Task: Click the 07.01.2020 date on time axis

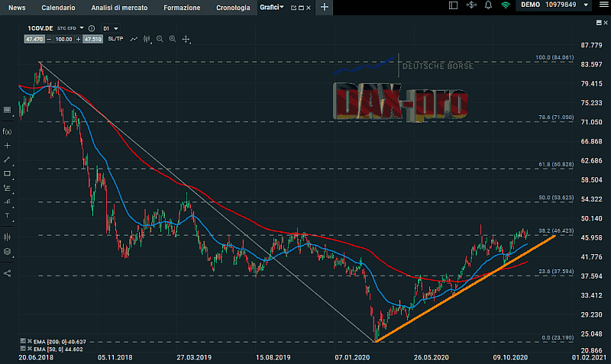Action: (352, 357)
